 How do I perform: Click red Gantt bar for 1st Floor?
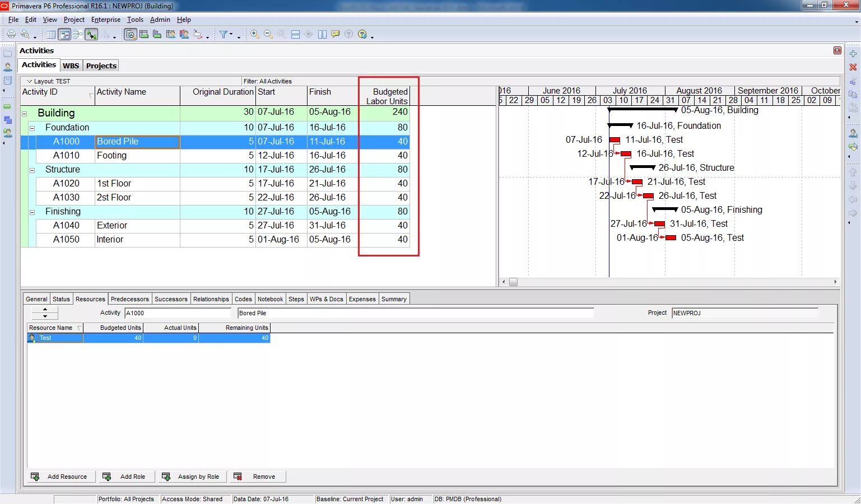(x=637, y=182)
